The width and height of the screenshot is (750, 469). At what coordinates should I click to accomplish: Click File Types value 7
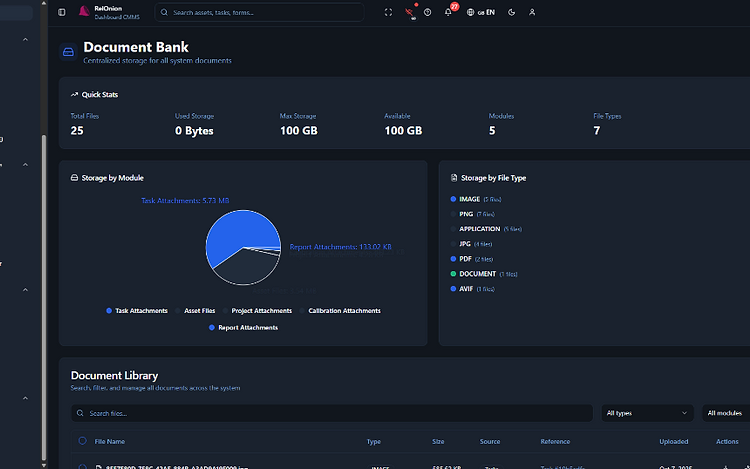click(596, 131)
